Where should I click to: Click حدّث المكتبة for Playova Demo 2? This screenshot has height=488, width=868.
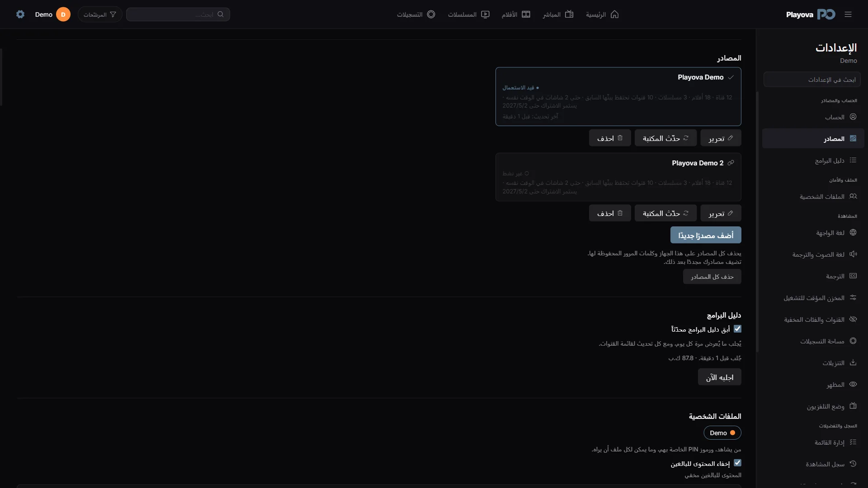coord(665,213)
